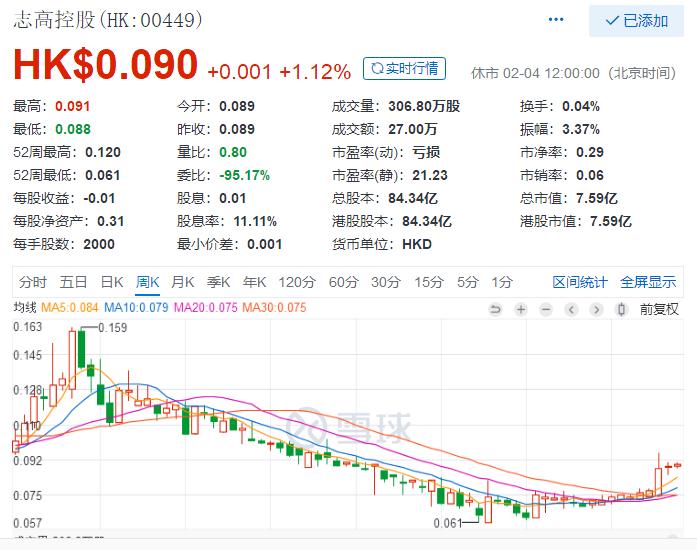Switch to the 日K tab

tap(112, 282)
